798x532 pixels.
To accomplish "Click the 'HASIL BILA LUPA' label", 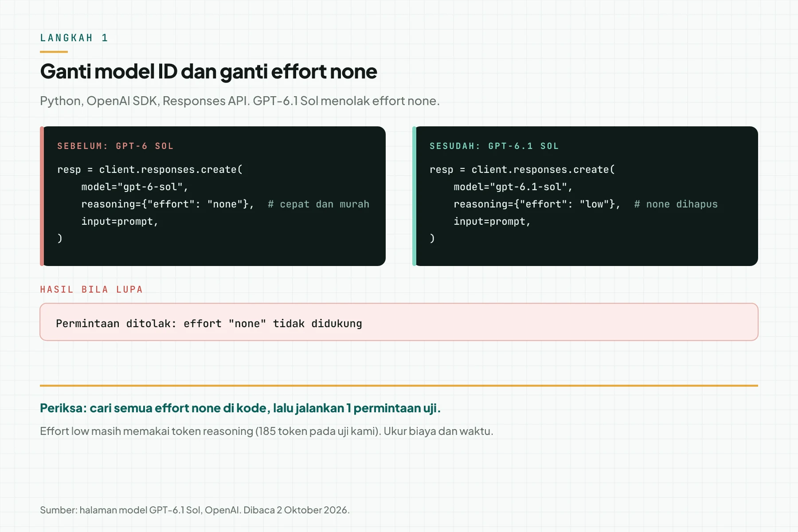I will [x=92, y=289].
